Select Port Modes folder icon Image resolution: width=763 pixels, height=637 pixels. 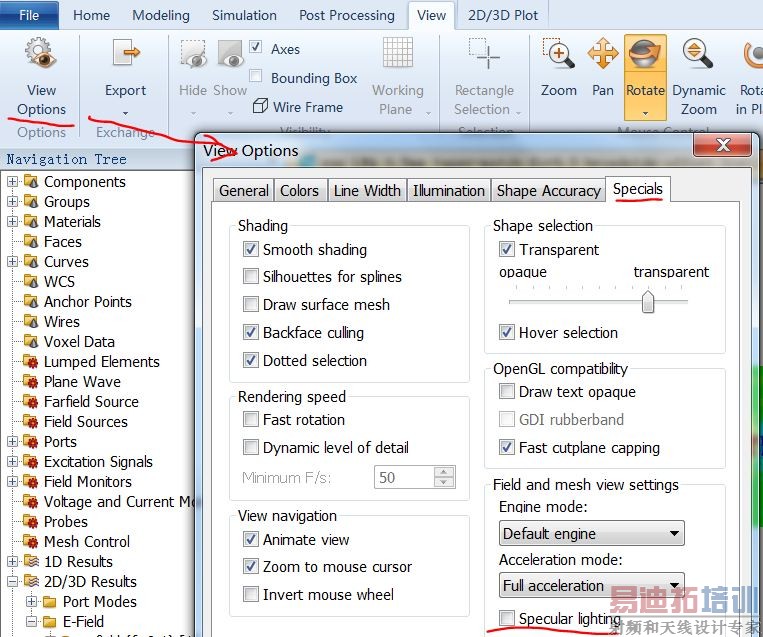pos(50,601)
